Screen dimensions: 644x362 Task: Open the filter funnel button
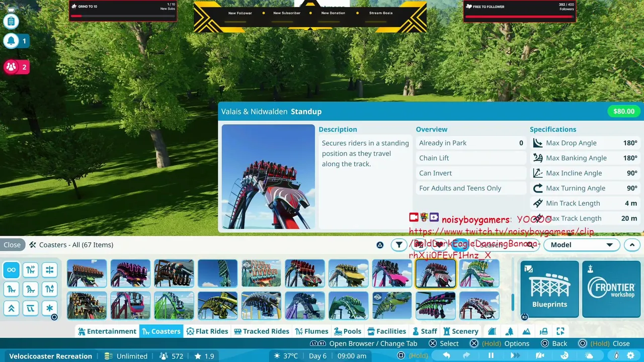click(399, 245)
